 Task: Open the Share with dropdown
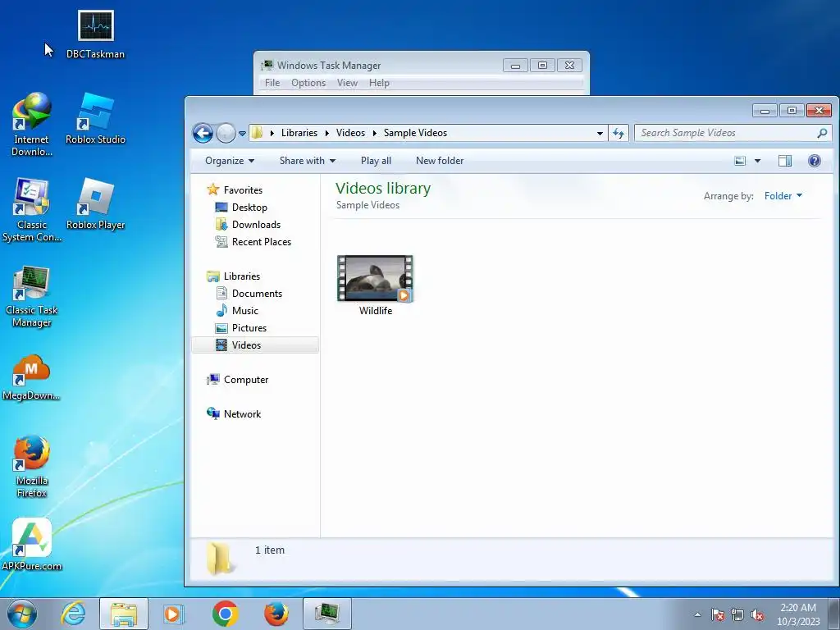point(308,161)
